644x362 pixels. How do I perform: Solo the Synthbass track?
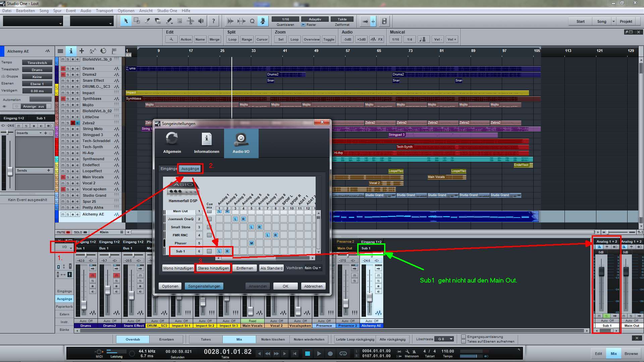pos(67,99)
